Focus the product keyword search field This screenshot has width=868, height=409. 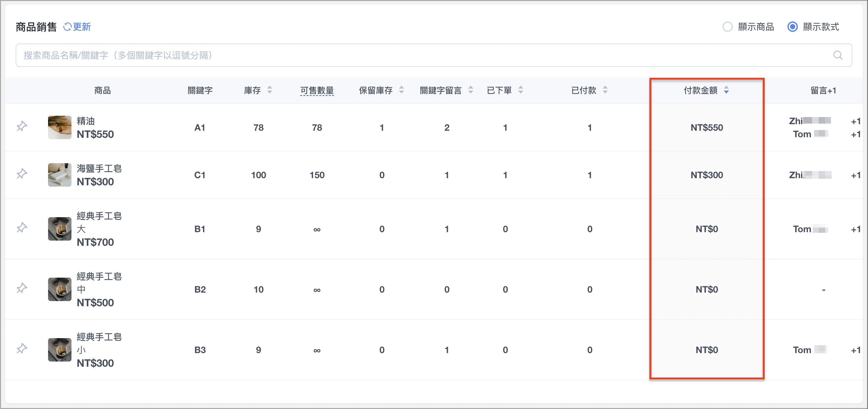pos(434,55)
